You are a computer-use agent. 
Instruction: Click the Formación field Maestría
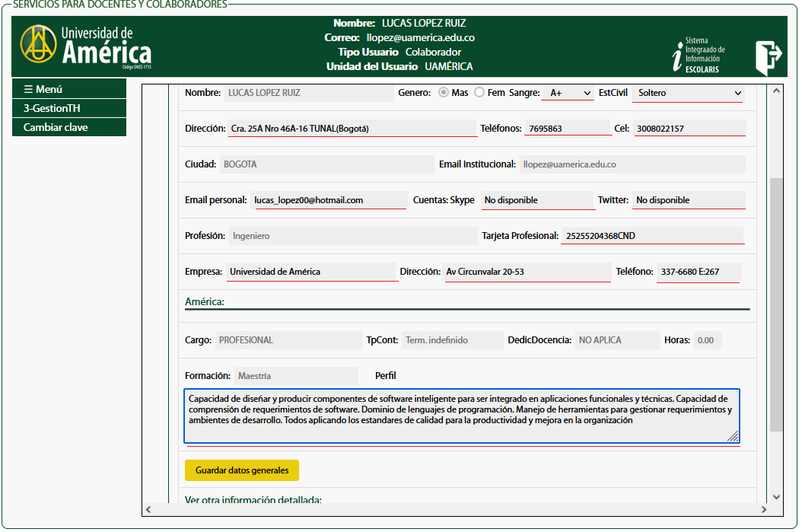click(x=296, y=376)
